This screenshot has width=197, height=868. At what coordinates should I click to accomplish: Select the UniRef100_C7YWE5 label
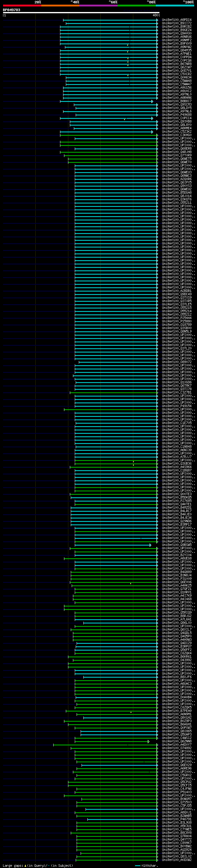coord(177,829)
